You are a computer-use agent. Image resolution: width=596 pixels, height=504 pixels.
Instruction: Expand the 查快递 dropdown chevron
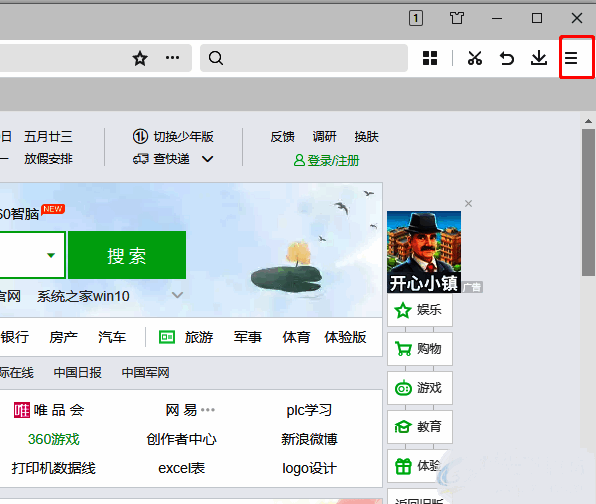click(208, 159)
